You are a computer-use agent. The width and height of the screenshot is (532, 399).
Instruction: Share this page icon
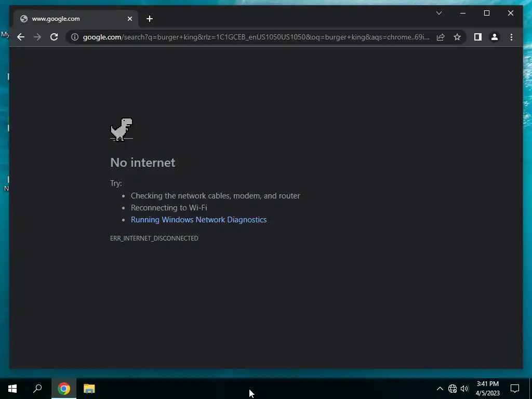pos(441,37)
